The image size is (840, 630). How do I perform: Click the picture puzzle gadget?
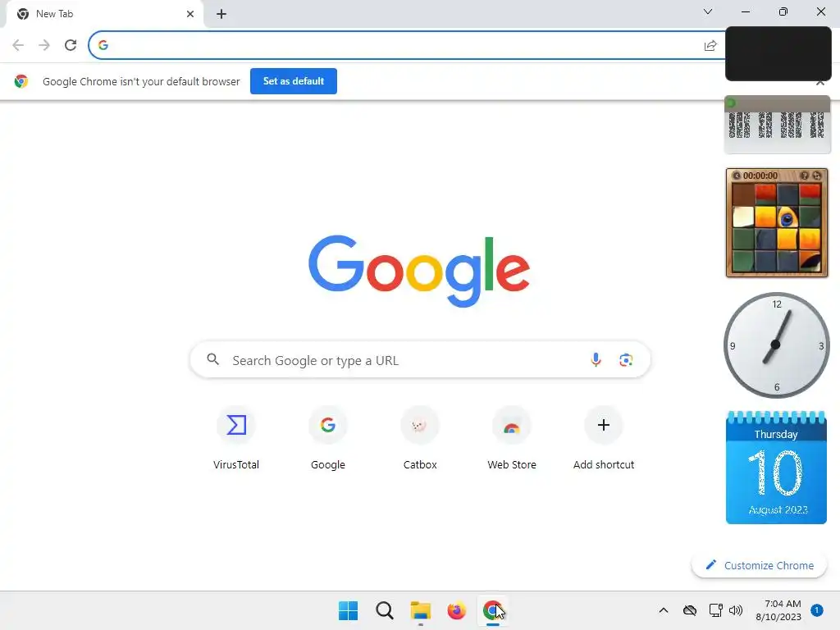[777, 223]
